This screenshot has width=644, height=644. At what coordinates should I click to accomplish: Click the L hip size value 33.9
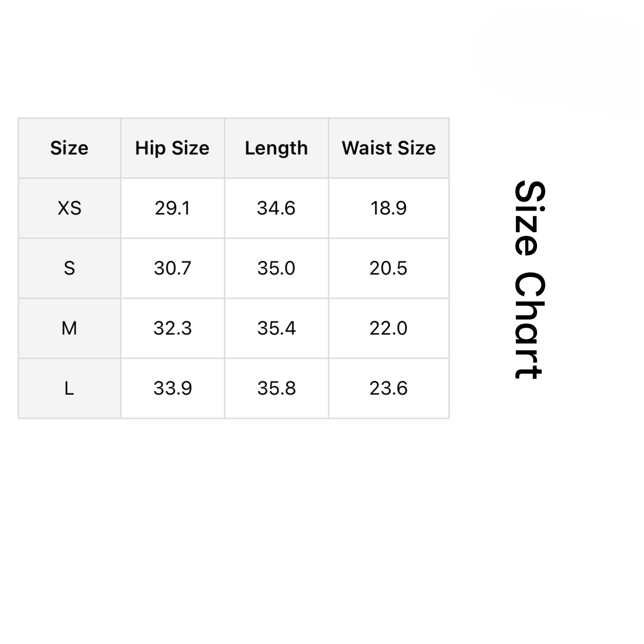[172, 388]
